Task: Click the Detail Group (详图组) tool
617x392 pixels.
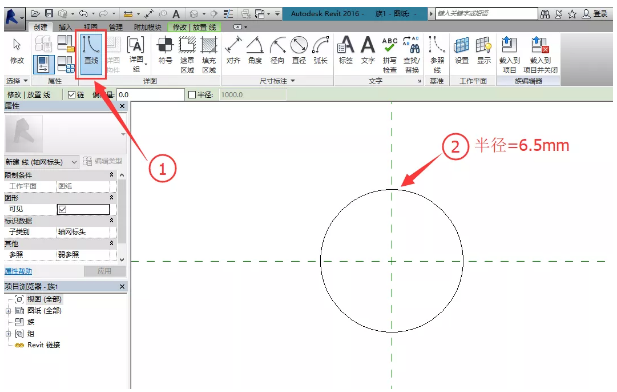Action: pos(136,54)
